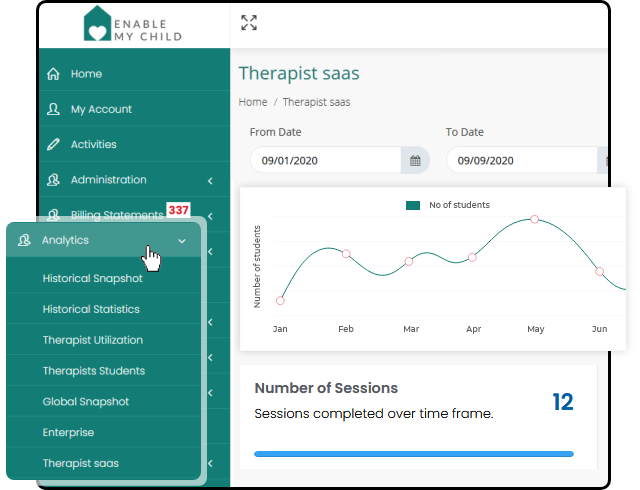Viewport: 640px width, 490px height.
Task: Click the From Date field showing 09/01/2020
Action: pyautogui.click(x=326, y=160)
